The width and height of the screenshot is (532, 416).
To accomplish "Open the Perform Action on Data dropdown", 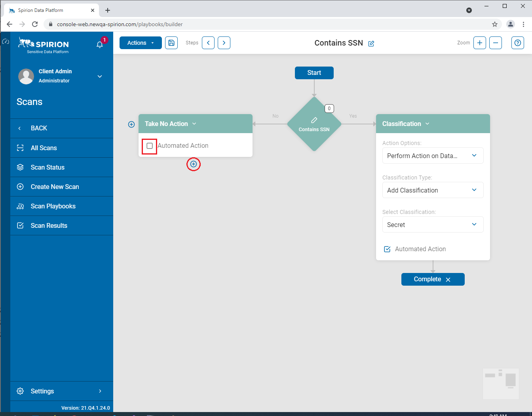I will [x=433, y=156].
